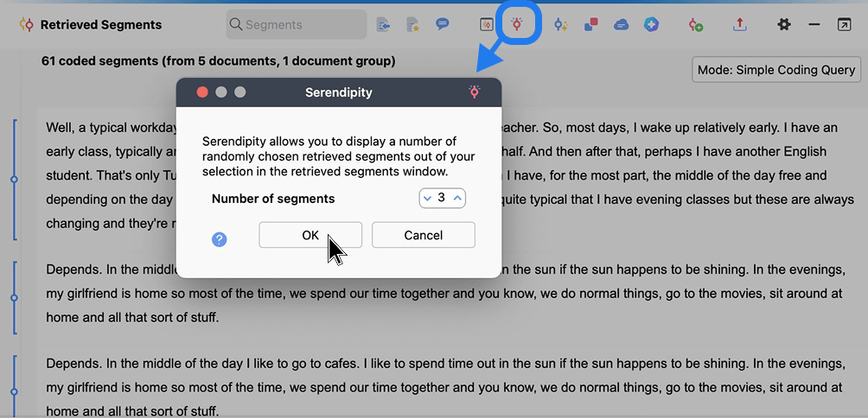Click the blue speech bubble comment icon
This screenshot has width=868, height=418.
(442, 24)
